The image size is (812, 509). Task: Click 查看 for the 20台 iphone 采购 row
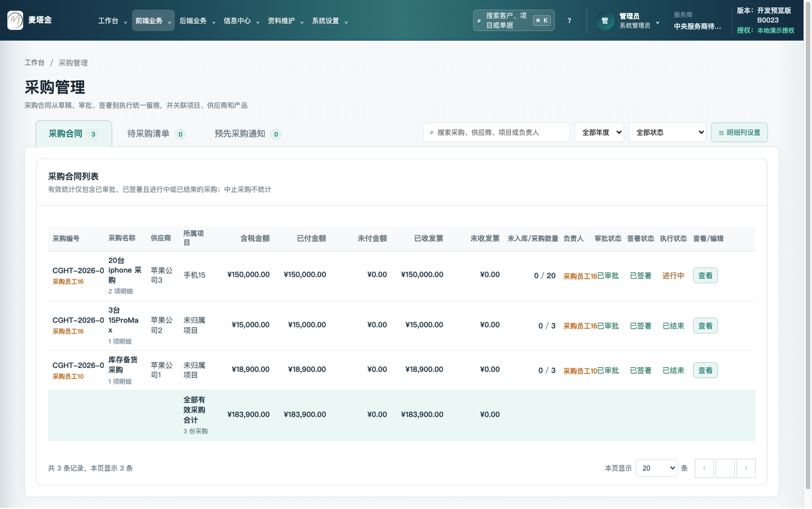[x=705, y=276]
